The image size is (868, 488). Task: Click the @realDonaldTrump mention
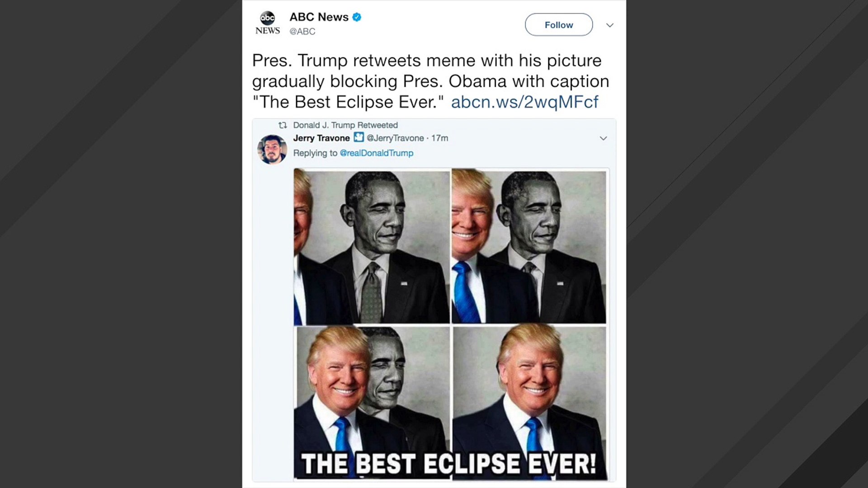point(376,153)
